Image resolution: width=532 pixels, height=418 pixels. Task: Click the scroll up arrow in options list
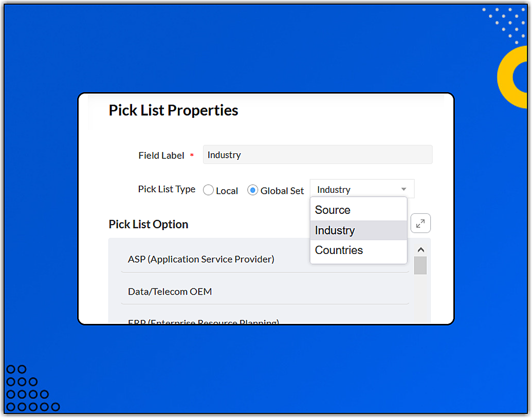click(x=420, y=250)
